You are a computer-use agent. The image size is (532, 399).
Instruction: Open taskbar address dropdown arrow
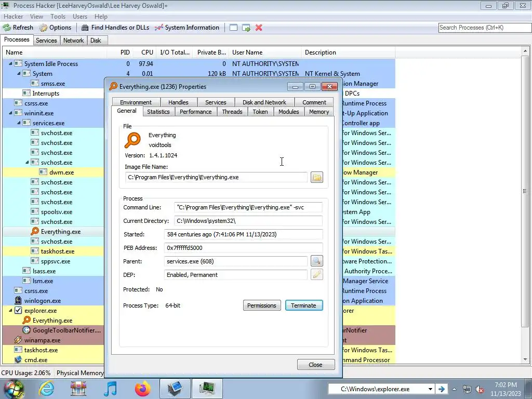[x=430, y=389]
